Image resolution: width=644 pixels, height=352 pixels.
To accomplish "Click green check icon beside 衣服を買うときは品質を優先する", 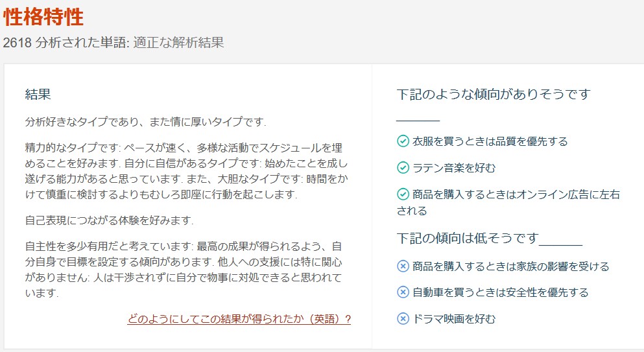I will point(403,141).
